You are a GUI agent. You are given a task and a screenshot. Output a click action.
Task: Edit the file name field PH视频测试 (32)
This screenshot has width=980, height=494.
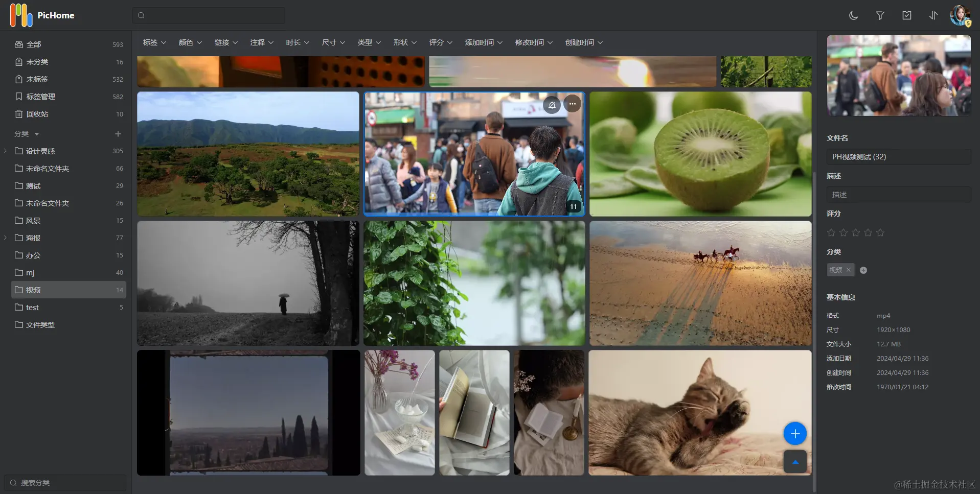point(898,157)
